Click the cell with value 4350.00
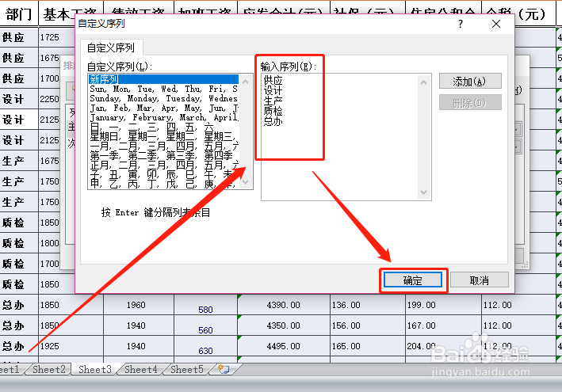Viewport: 562px width, 392px height. [284, 325]
